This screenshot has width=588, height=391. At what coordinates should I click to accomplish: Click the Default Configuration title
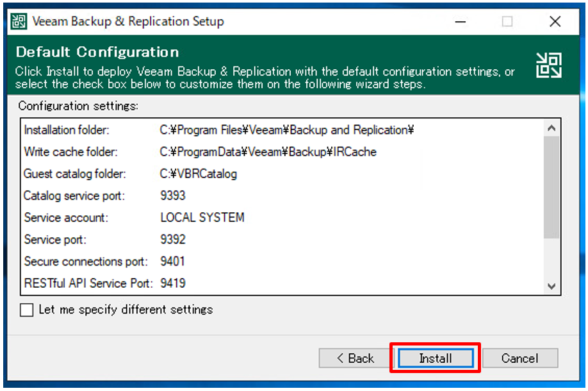click(97, 52)
